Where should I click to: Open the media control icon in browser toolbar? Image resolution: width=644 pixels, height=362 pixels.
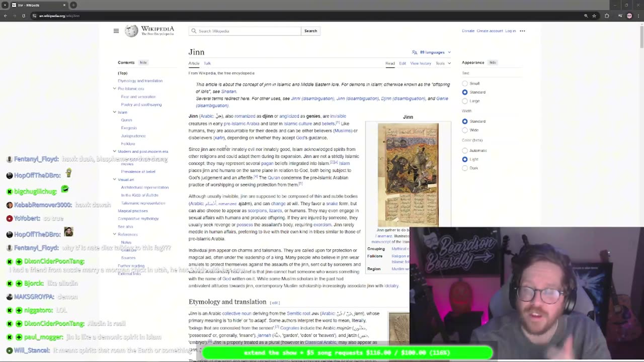point(620,16)
